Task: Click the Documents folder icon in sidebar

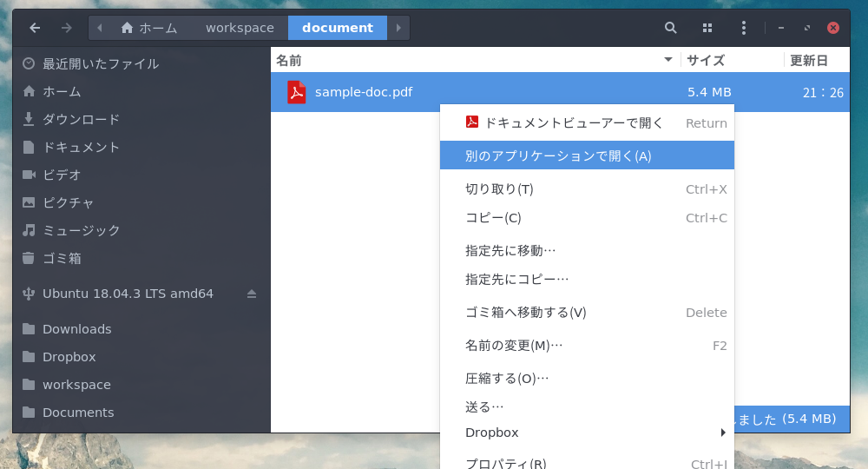Action: point(29,412)
